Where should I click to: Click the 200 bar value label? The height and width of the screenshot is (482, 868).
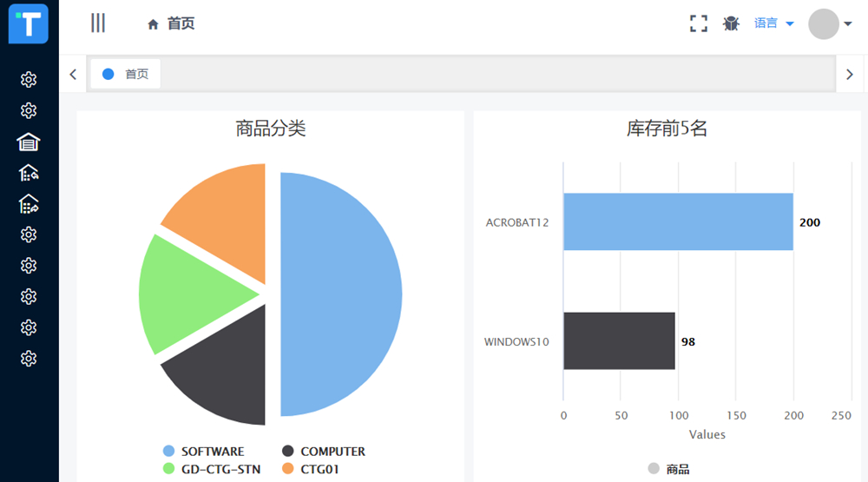click(x=810, y=222)
